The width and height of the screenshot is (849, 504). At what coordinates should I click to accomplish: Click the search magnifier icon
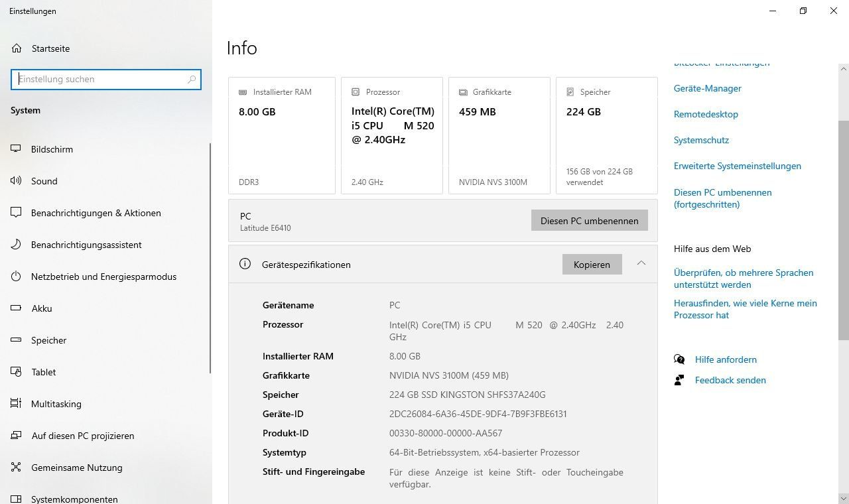192,80
